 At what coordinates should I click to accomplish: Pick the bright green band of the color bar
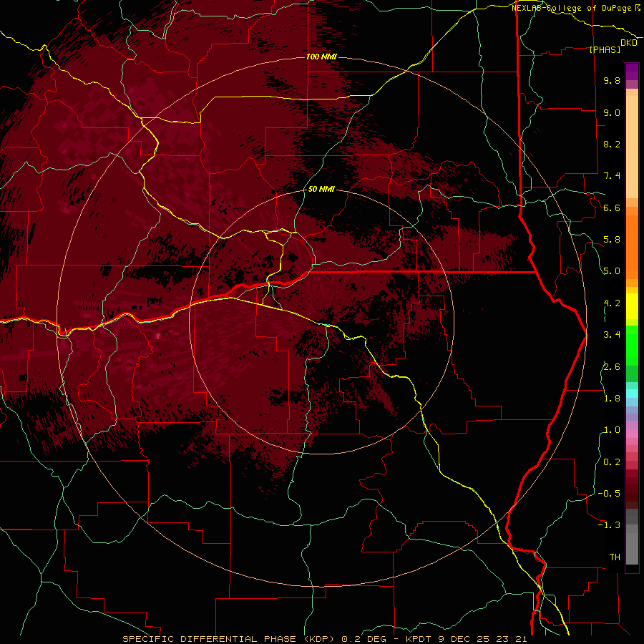tap(632, 345)
